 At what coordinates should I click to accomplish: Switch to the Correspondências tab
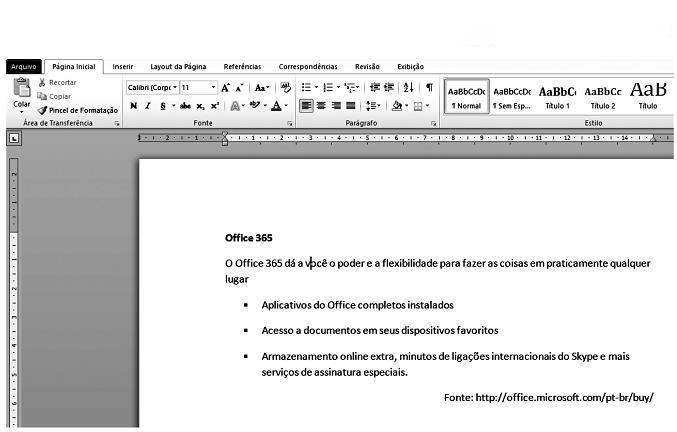coord(308,66)
